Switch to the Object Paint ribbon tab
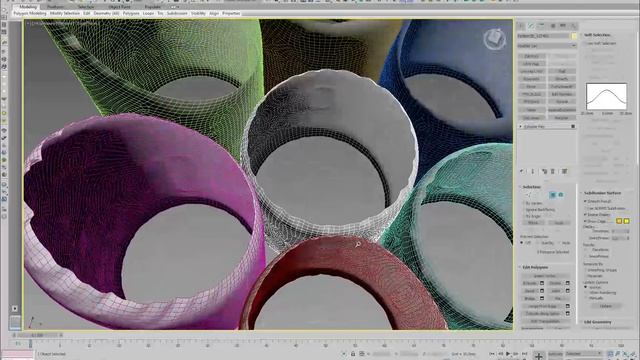This screenshot has height=360, width=640. coord(120,7)
